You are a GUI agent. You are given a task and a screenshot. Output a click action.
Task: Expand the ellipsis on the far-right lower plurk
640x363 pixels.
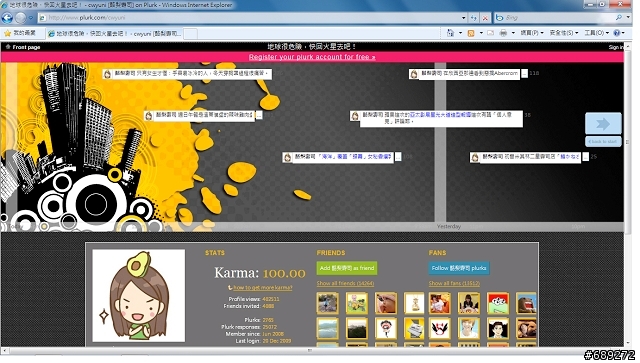click(585, 157)
